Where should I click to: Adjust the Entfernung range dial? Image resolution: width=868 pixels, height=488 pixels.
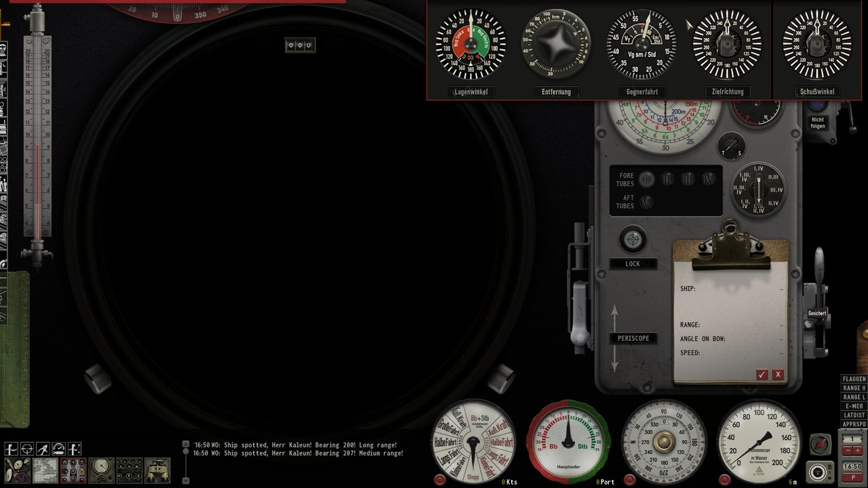coord(556,44)
